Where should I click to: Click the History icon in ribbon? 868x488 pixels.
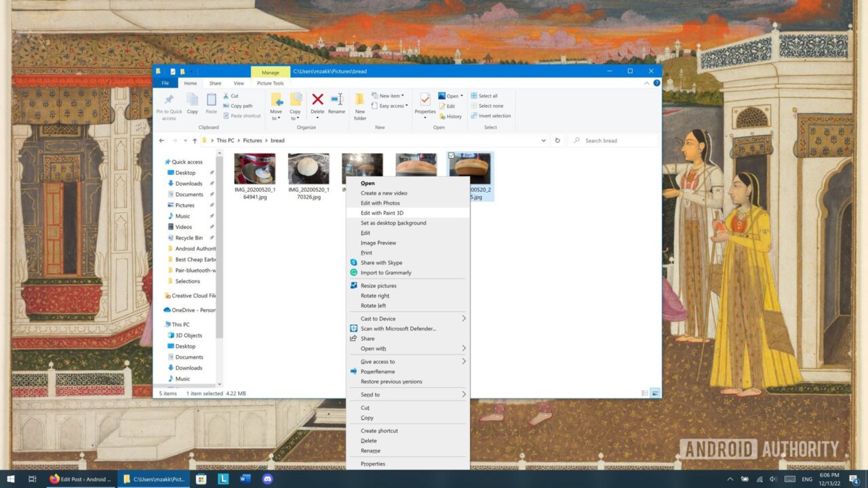(450, 116)
